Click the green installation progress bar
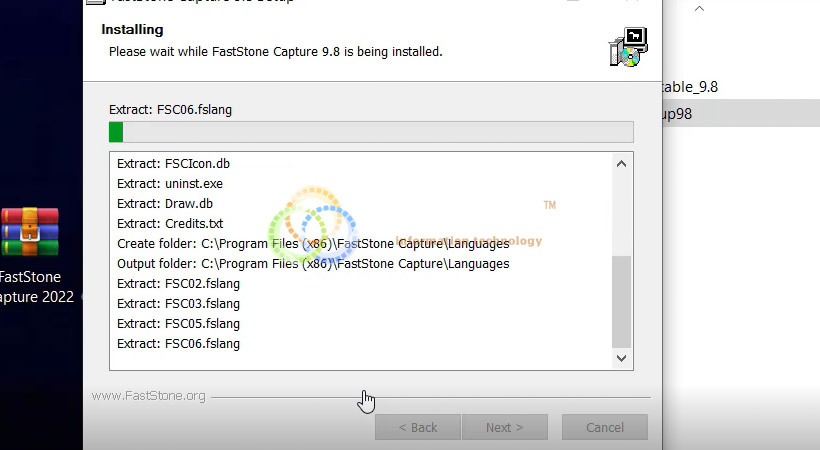820x450 pixels. pos(371,132)
